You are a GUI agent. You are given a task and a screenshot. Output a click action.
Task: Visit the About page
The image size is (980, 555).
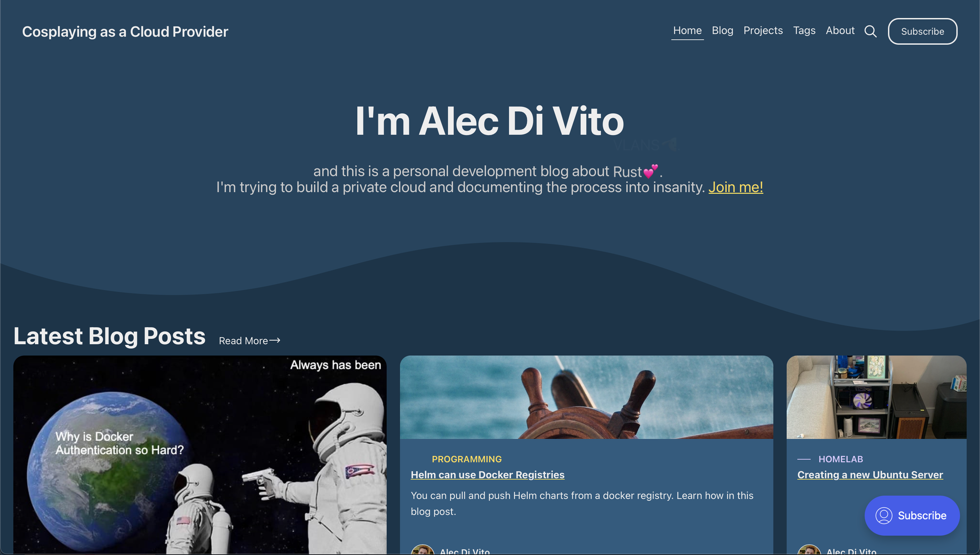click(x=840, y=30)
